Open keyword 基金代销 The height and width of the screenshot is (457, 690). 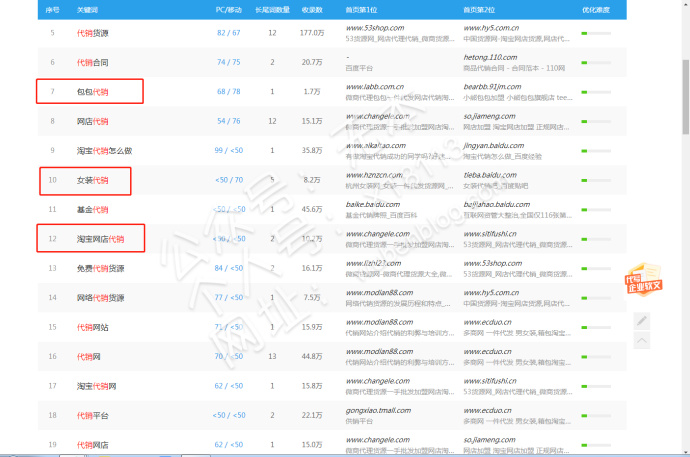pyautogui.click(x=92, y=210)
